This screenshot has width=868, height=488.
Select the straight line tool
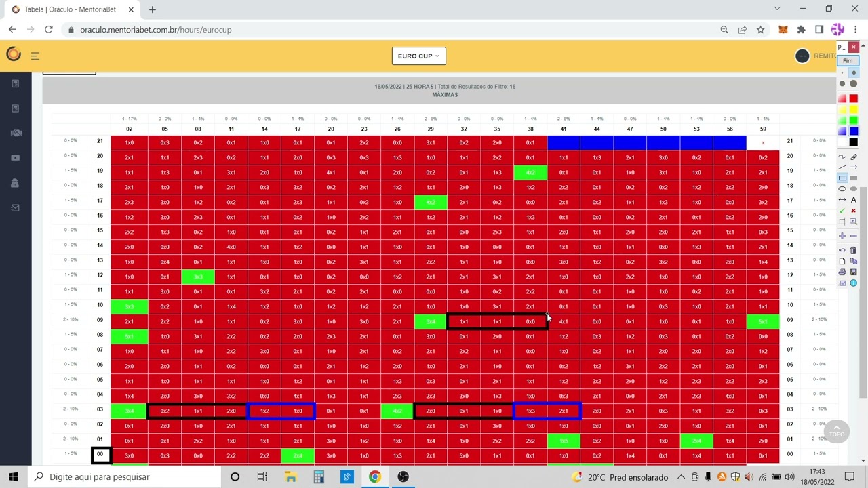point(842,167)
